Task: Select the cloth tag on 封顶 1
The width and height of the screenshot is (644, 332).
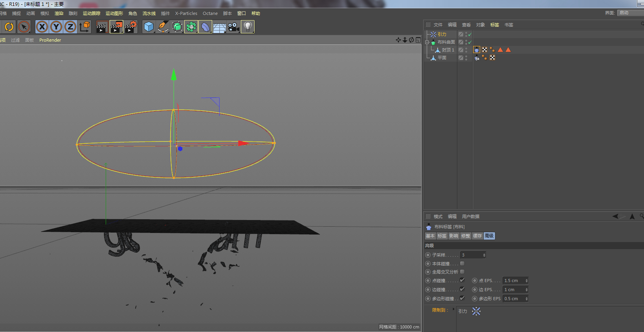Action: click(477, 50)
